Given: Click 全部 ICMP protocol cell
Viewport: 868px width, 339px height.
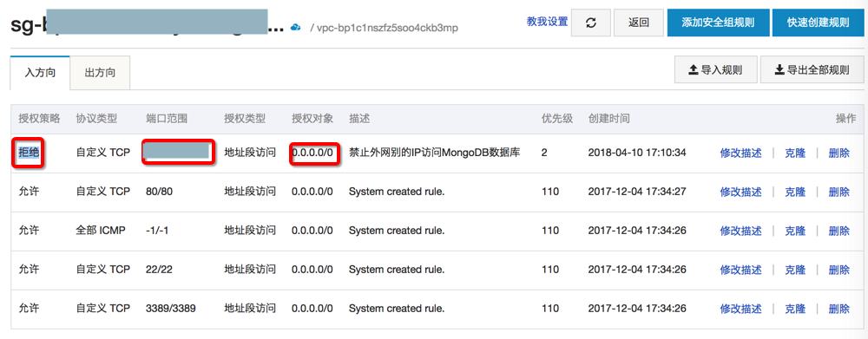Looking at the screenshot, I should coord(101,231).
